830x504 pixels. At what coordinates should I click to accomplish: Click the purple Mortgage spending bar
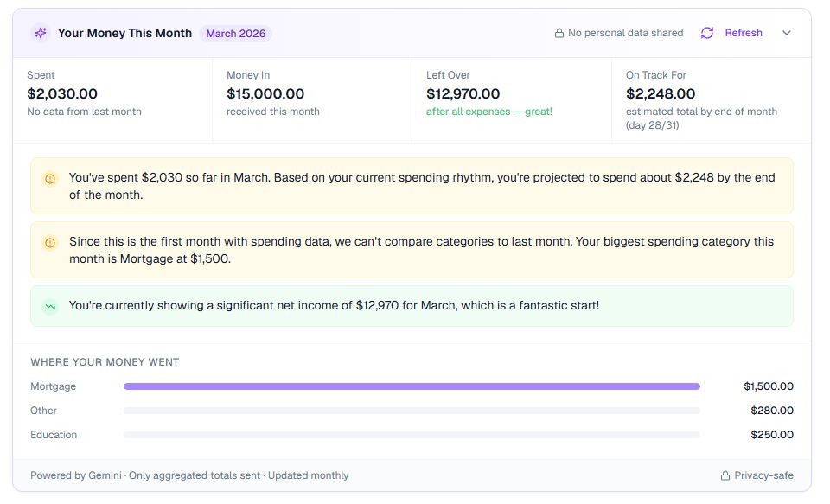(x=412, y=386)
